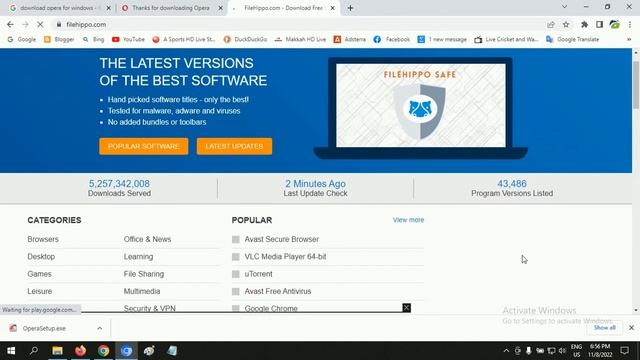Open the Adsterra bookmark
Image resolution: width=640 pixels, height=360 pixels.
tap(350, 39)
